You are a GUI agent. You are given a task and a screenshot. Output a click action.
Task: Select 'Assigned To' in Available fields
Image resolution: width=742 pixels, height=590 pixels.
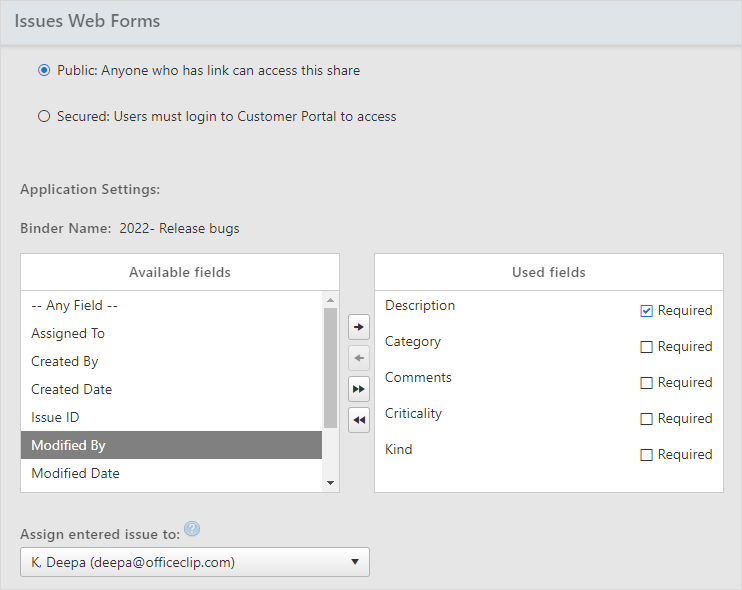[x=171, y=334]
